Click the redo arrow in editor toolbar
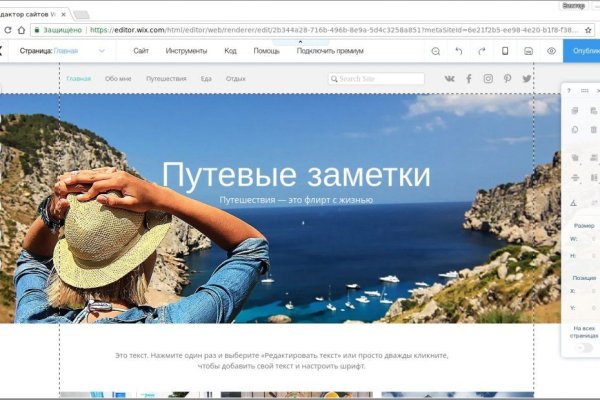This screenshot has height=400, width=600. click(x=482, y=51)
